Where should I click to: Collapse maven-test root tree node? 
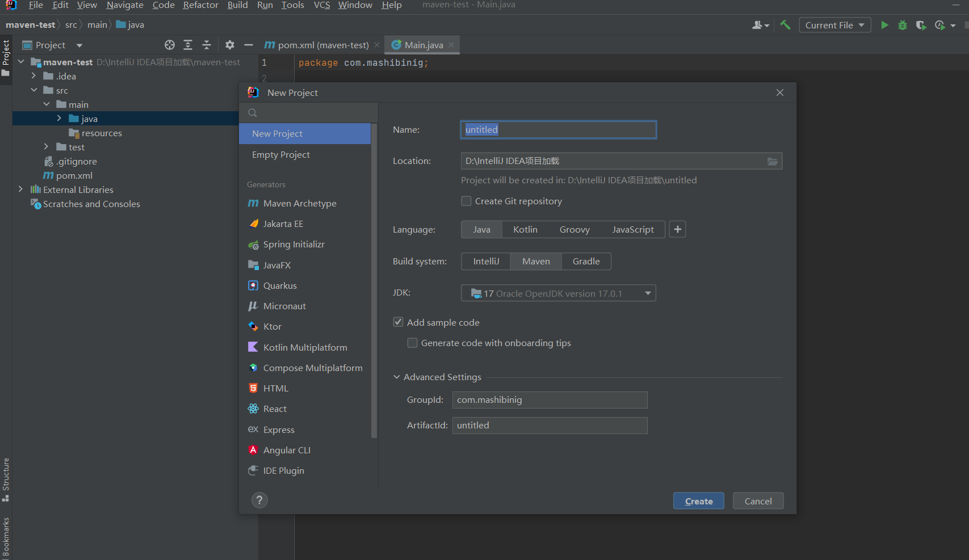click(21, 62)
